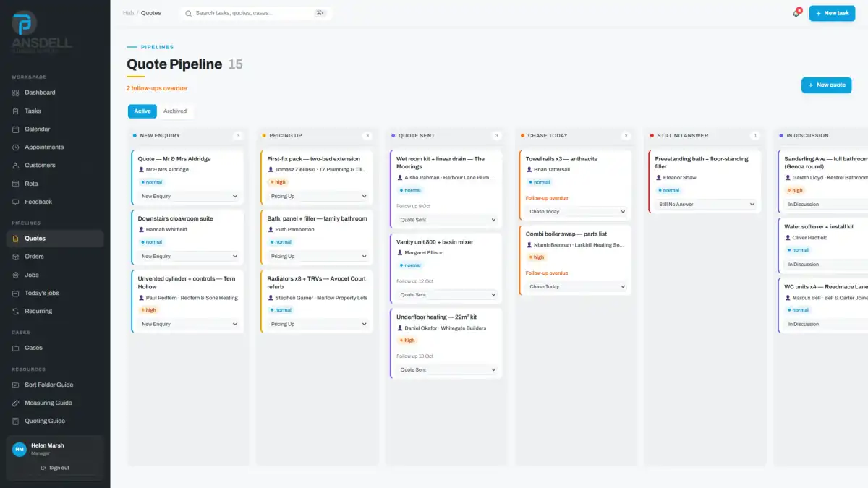Click the Today's jobs icon
Screen dimensions: 868x488
coord(16,293)
